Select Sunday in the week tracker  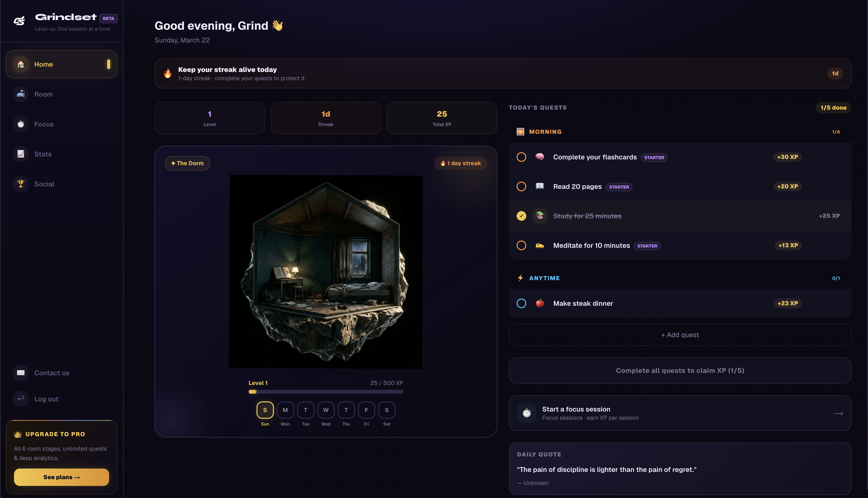(x=265, y=410)
